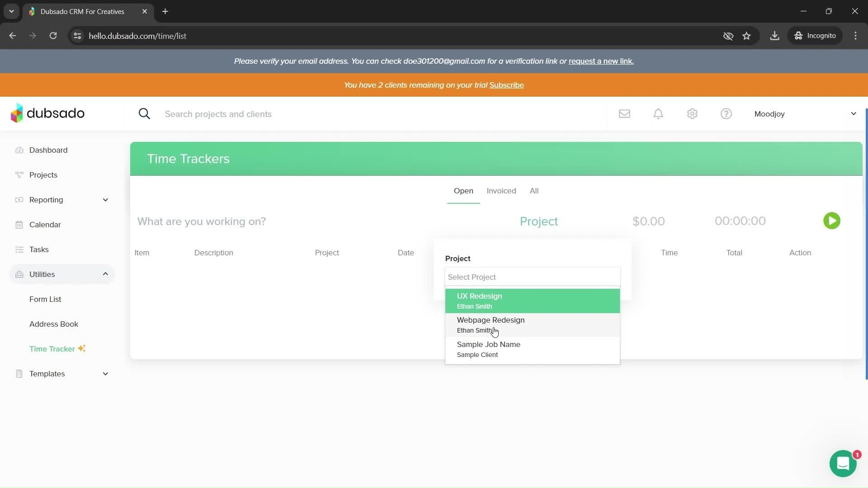Click the Description column header
The width and height of the screenshot is (868, 488).
point(213,253)
